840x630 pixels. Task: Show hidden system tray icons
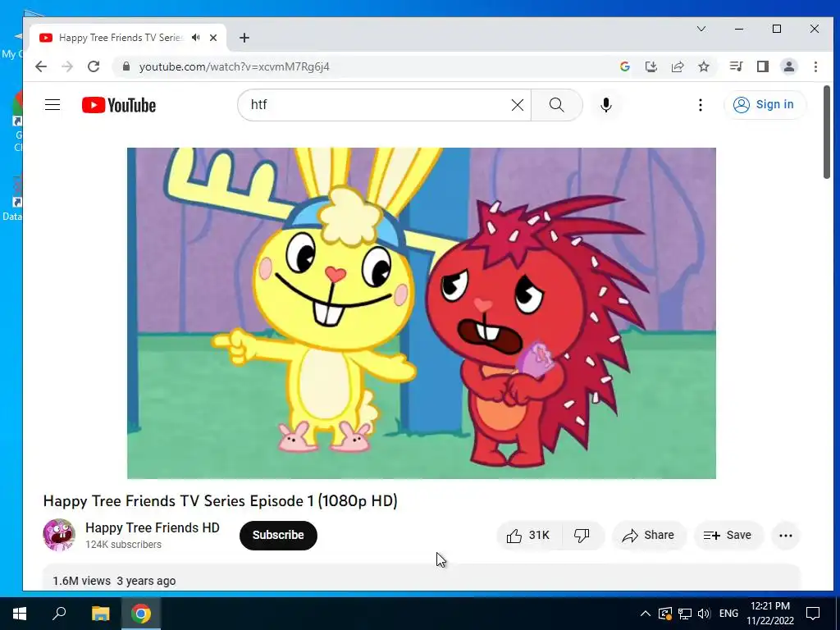click(646, 614)
